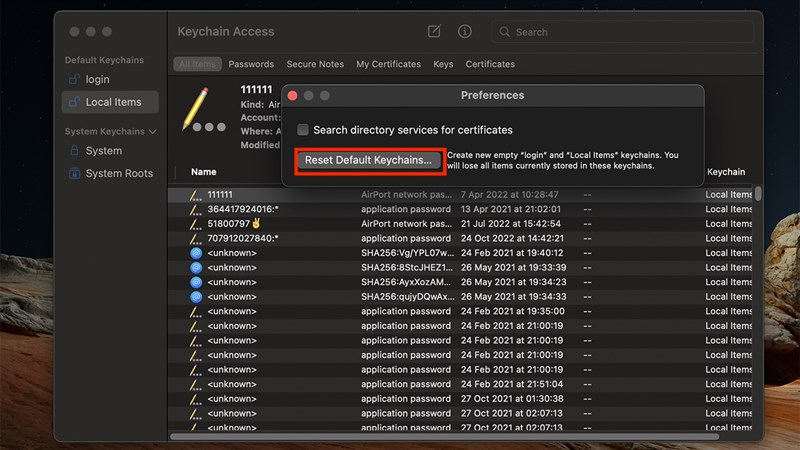The height and width of the screenshot is (450, 800).
Task: Select the Local Items keychain
Action: [113, 102]
